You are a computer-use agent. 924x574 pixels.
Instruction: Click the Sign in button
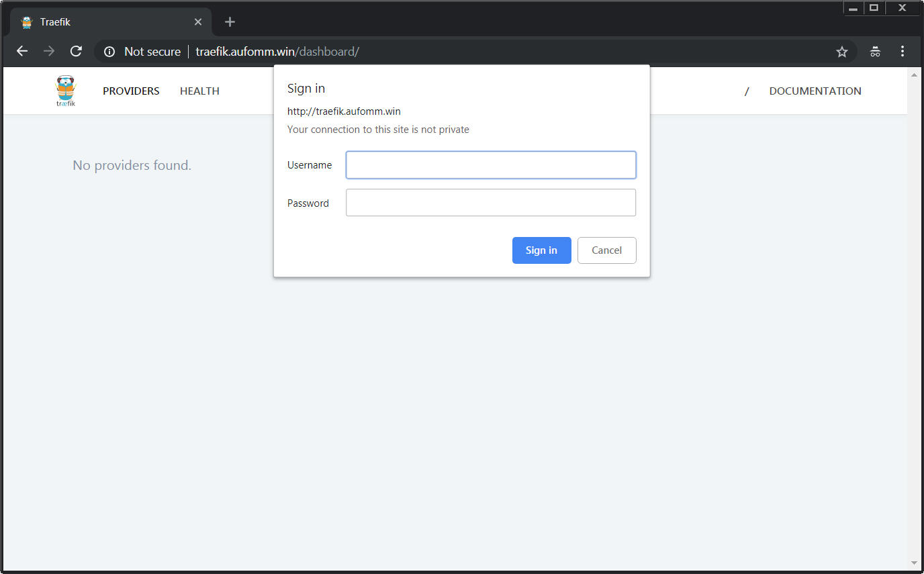pos(541,250)
